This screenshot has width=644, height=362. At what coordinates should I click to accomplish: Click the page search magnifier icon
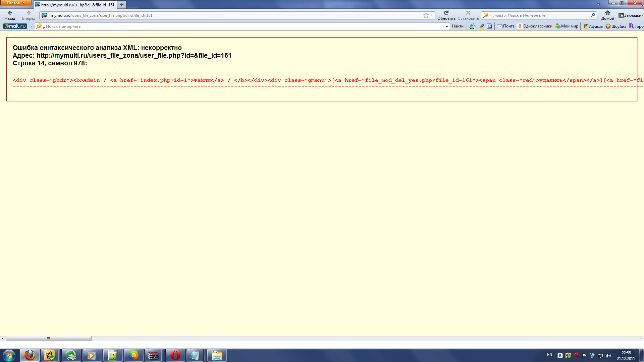[x=490, y=26]
